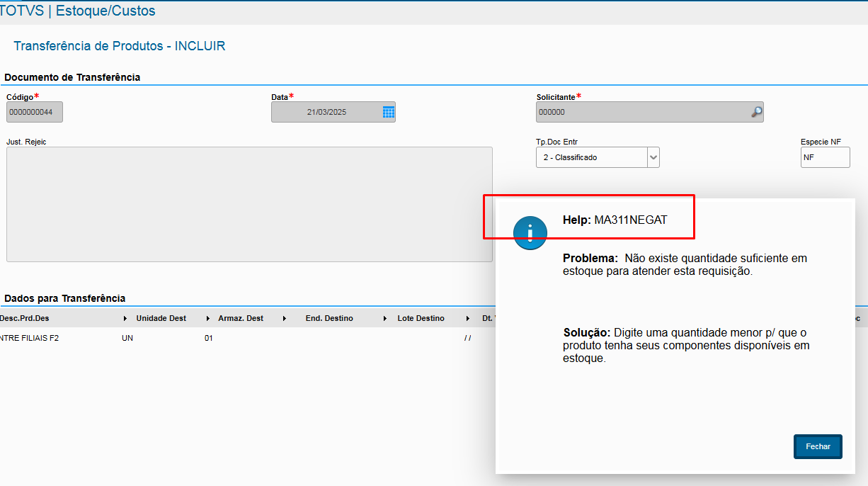The image size is (868, 486).
Task: Select the Armaz. Dest column header
Action: [241, 318]
